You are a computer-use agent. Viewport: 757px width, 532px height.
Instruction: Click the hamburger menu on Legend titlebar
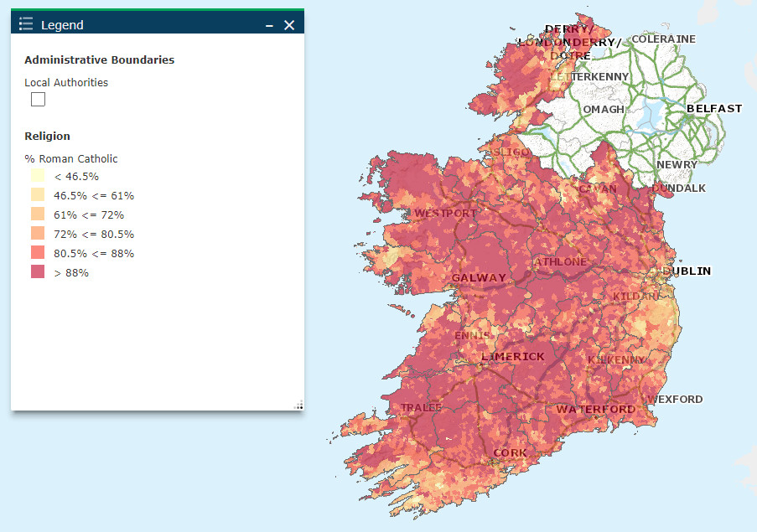(x=24, y=23)
